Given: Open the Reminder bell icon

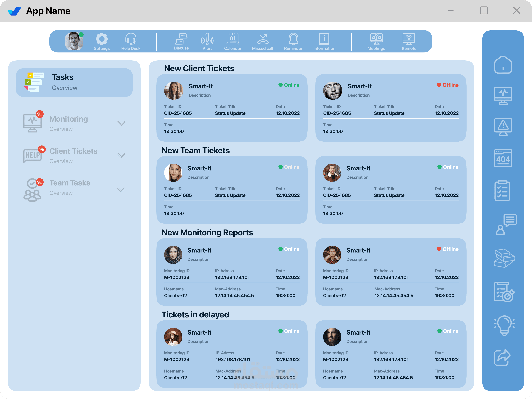Looking at the screenshot, I should (x=293, y=39).
